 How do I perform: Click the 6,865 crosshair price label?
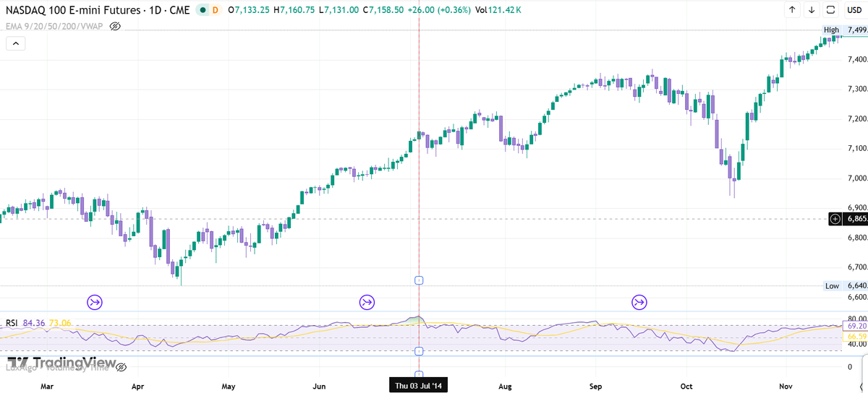pos(856,219)
